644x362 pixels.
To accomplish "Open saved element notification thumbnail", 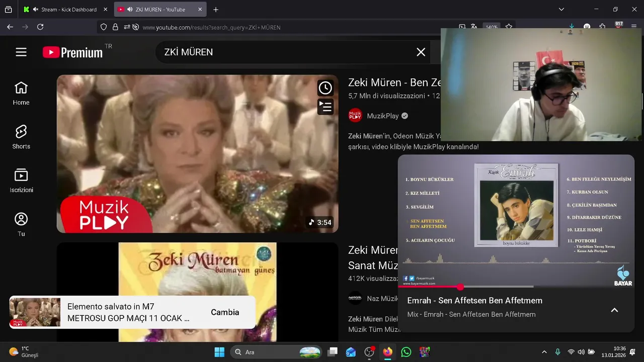I will [35, 312].
